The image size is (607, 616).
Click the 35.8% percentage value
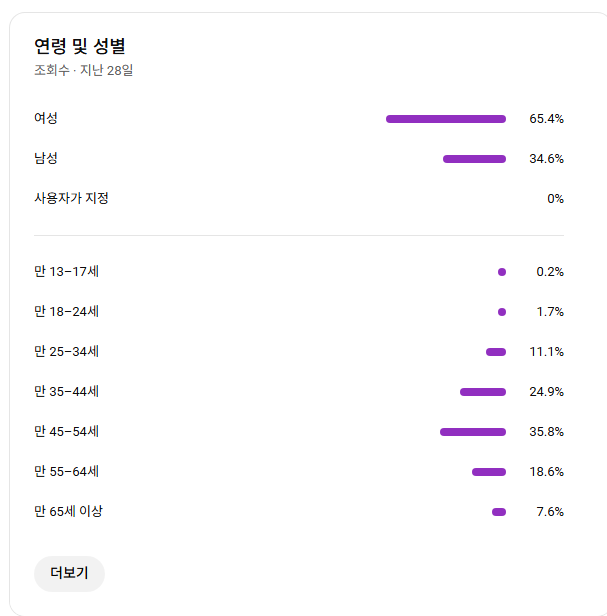(546, 432)
